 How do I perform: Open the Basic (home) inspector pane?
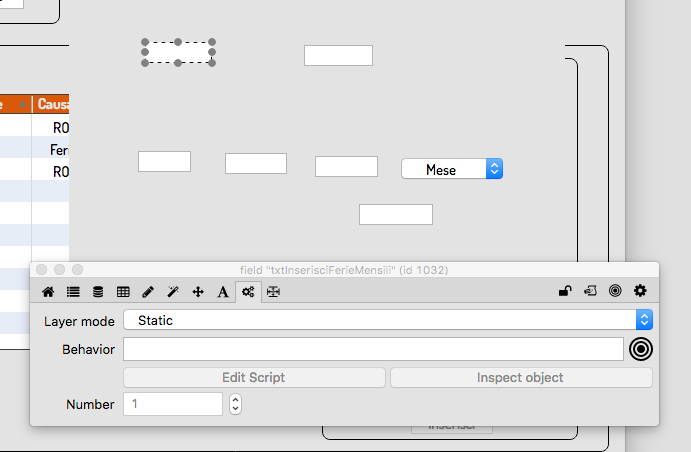pos(47,292)
